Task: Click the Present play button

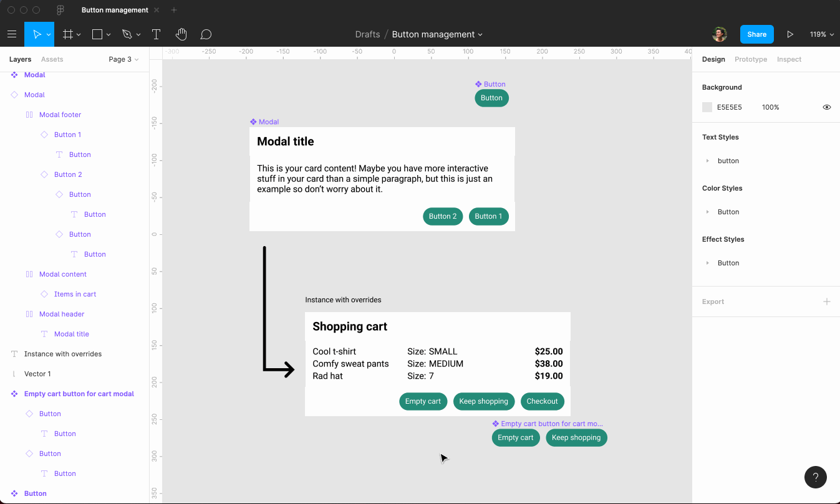Action: 790,34
